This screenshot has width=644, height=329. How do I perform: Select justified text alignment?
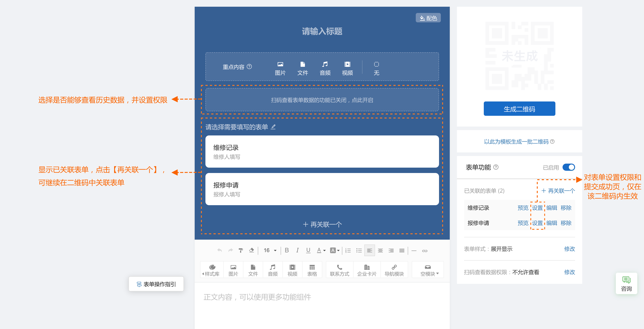coord(402,250)
